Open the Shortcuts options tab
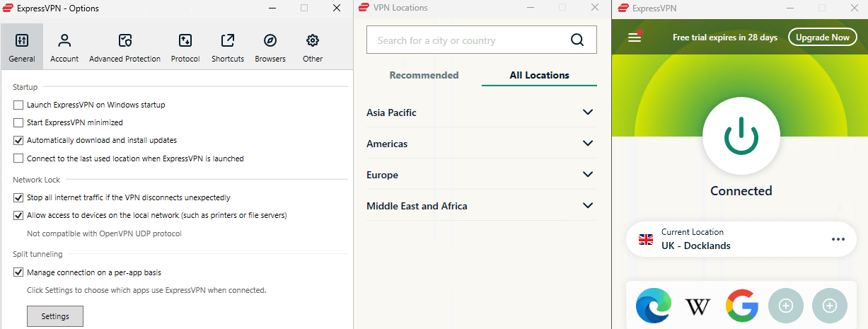This screenshot has width=868, height=329. (x=228, y=47)
